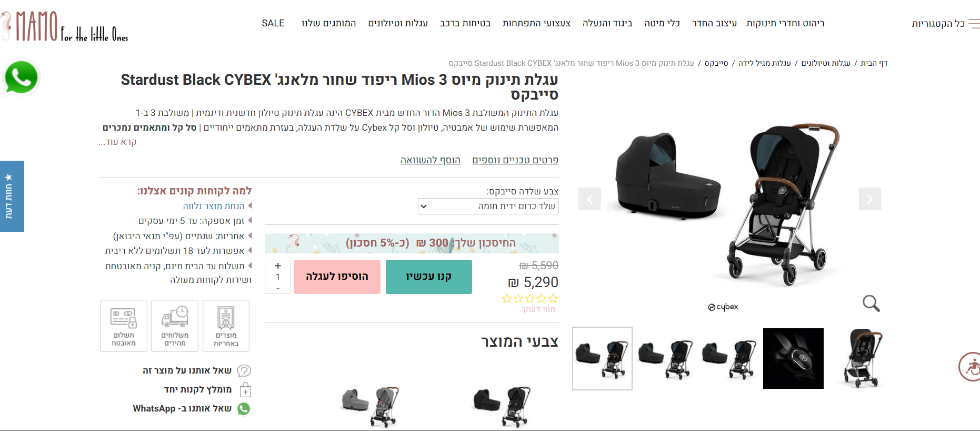Open the floating WhatsApp chat icon
Screen dimensions: 980x431
point(21,77)
